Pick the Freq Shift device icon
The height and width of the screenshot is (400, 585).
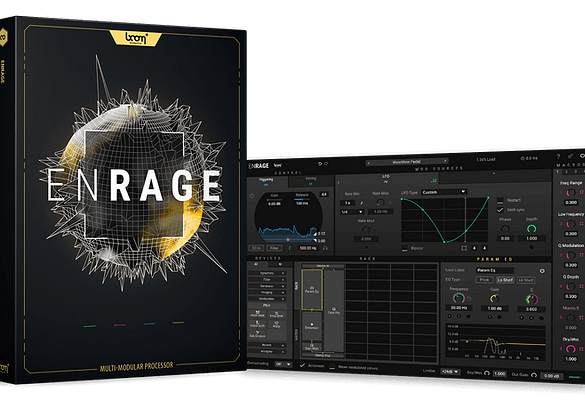tap(276, 314)
